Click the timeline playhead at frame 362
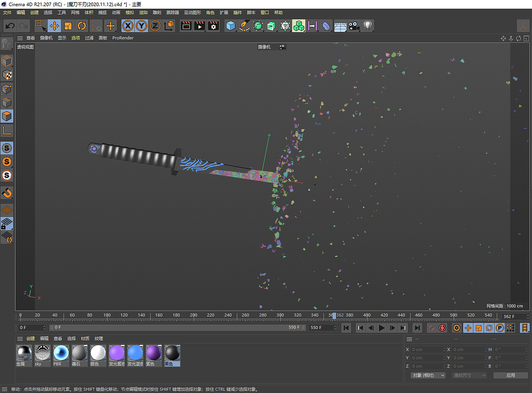The height and width of the screenshot is (393, 532). pos(334,315)
